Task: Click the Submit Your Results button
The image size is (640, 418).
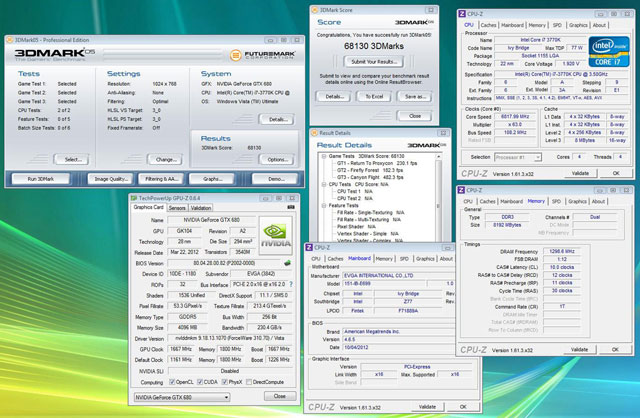Action: (x=375, y=62)
